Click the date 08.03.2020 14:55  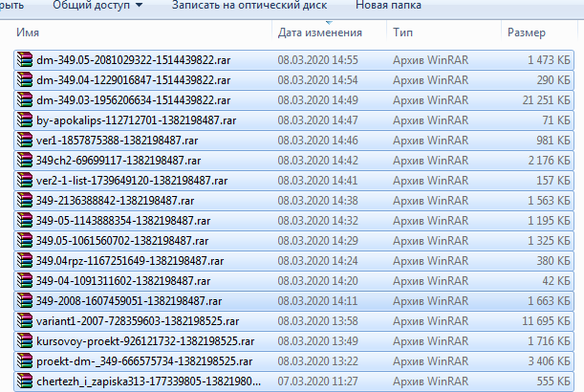coord(317,60)
